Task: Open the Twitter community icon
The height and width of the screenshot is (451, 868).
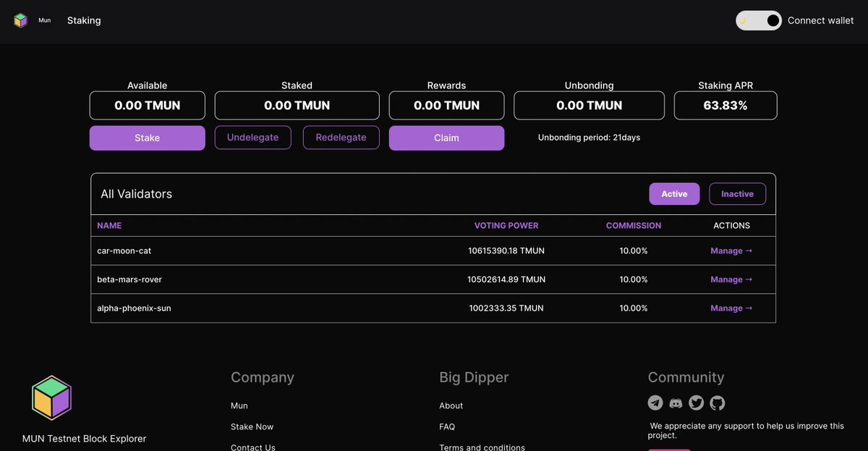Action: [697, 402]
